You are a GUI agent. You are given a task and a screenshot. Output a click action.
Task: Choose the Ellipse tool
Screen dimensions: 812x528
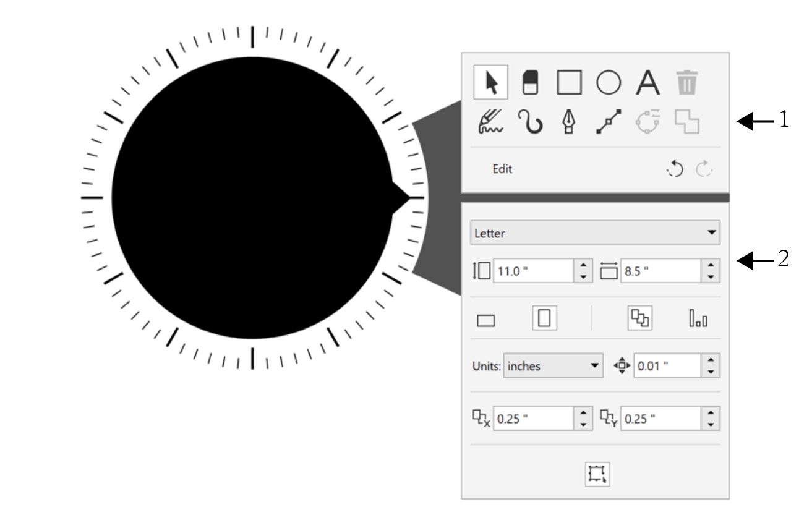(609, 82)
